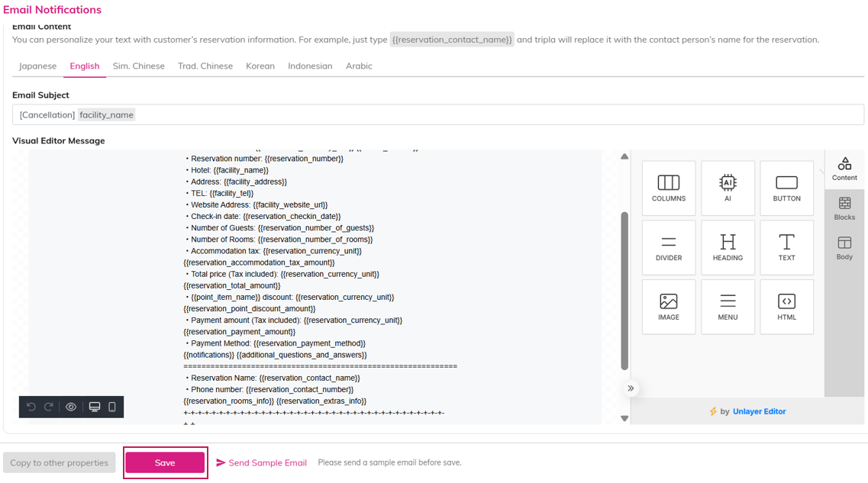Add a Columns content block
This screenshot has height=483, width=868.
pos(669,188)
